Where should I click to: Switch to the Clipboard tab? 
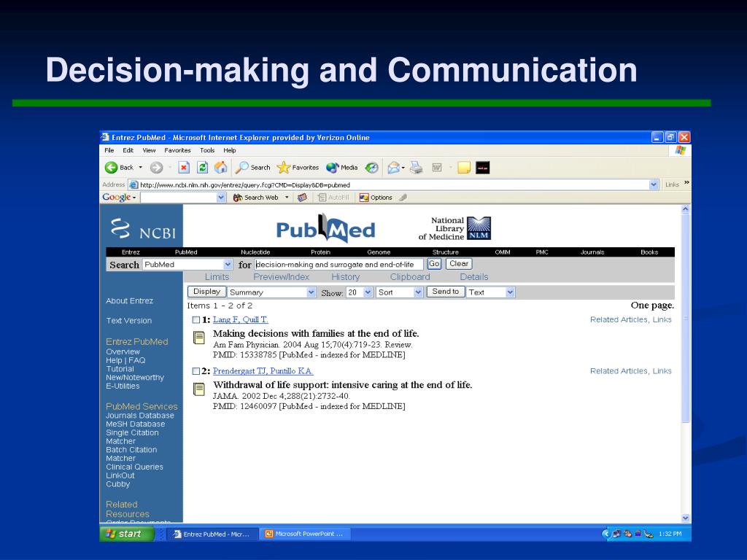(x=410, y=276)
